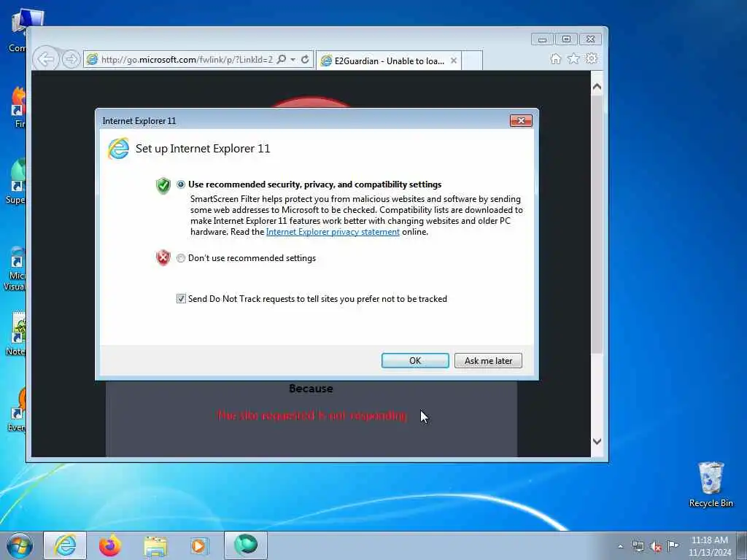Expand address bar autocomplete dropdown arrow
747x560 pixels.
[293, 60]
